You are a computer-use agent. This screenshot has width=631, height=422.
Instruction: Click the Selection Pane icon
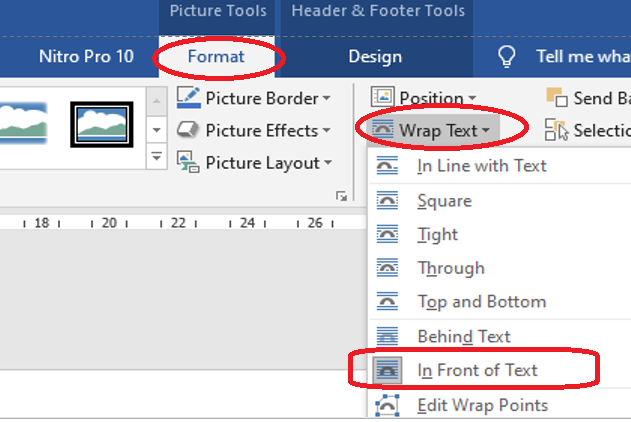(556, 129)
